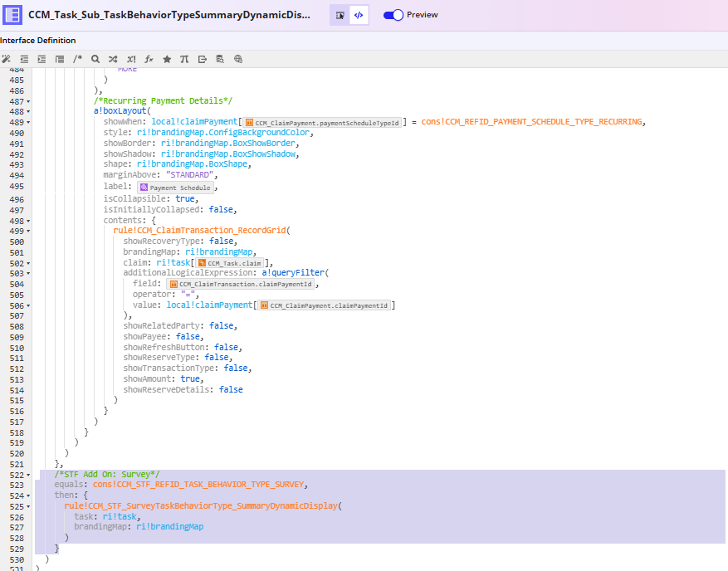Click the "STANDARD" marginAbove value
728x571 pixels.
click(189, 174)
